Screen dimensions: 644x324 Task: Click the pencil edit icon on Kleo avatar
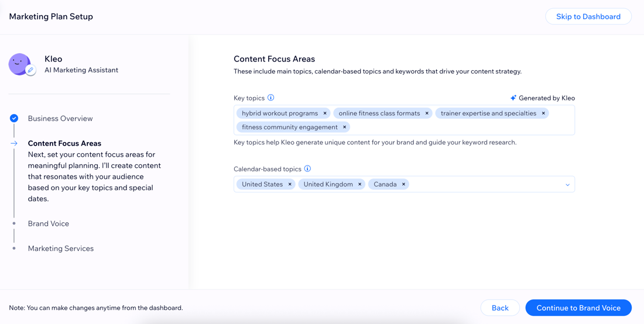click(30, 70)
